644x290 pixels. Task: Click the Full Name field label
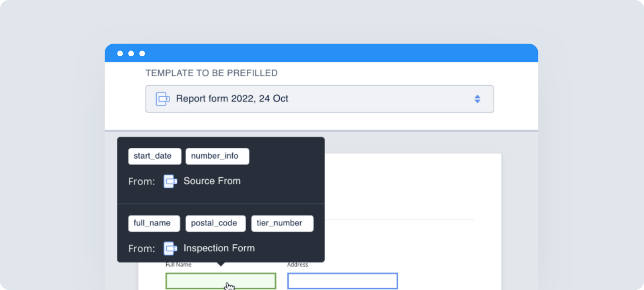(x=178, y=265)
